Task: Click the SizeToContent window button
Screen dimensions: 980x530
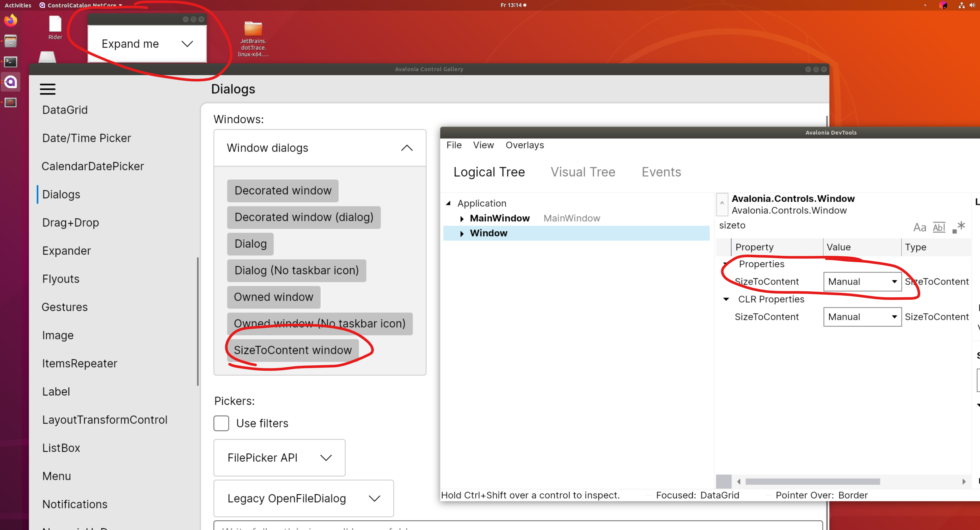Action: [292, 350]
